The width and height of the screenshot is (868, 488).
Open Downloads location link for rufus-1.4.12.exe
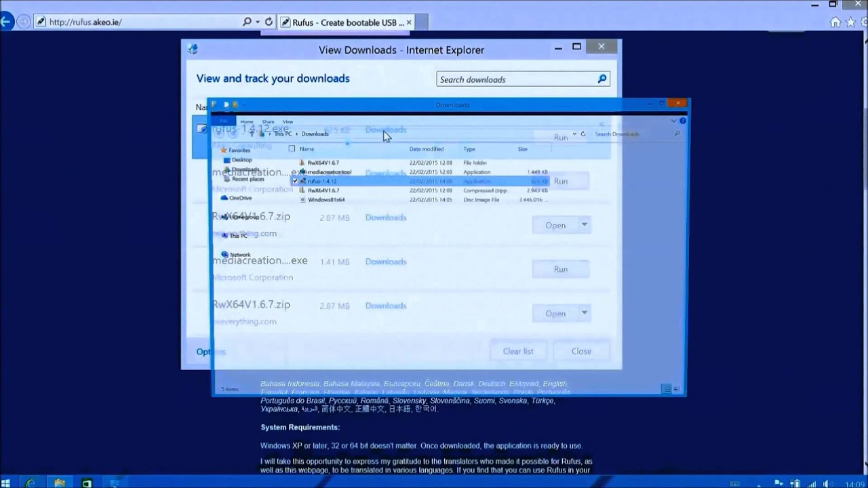386,129
